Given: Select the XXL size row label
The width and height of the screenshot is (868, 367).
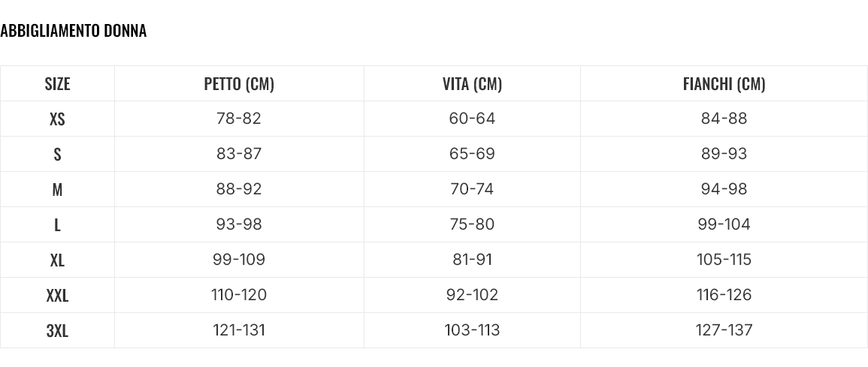Looking at the screenshot, I should pos(57,295).
